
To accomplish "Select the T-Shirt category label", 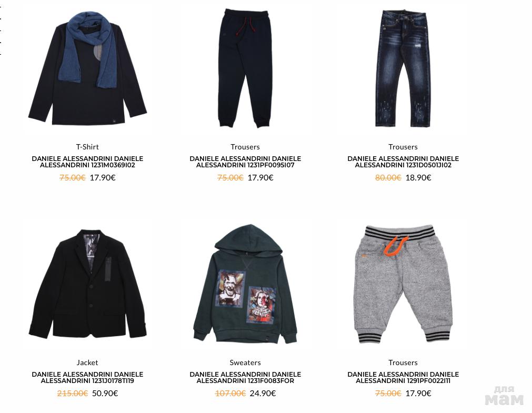I will pyautogui.click(x=87, y=147).
